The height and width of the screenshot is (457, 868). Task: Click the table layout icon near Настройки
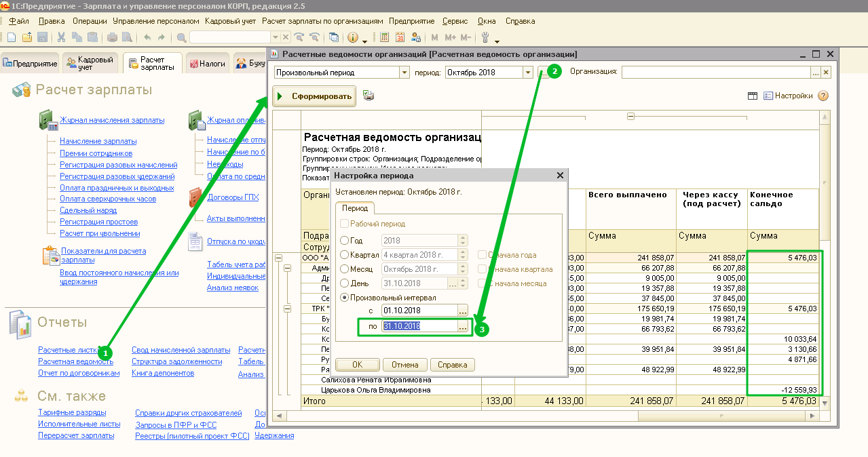point(753,96)
